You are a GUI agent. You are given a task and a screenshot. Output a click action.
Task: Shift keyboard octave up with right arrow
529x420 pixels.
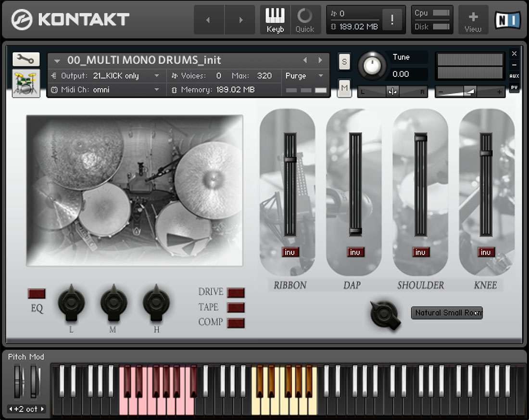point(42,409)
